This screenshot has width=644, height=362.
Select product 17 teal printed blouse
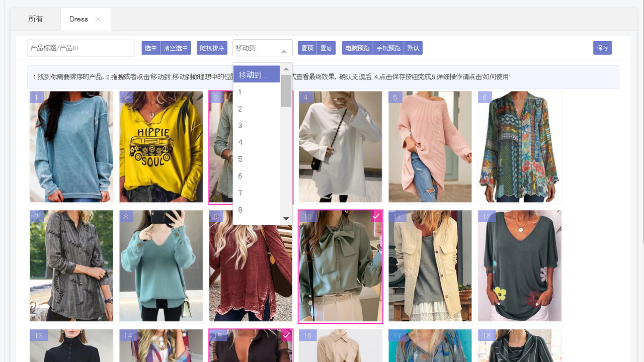click(x=430, y=346)
